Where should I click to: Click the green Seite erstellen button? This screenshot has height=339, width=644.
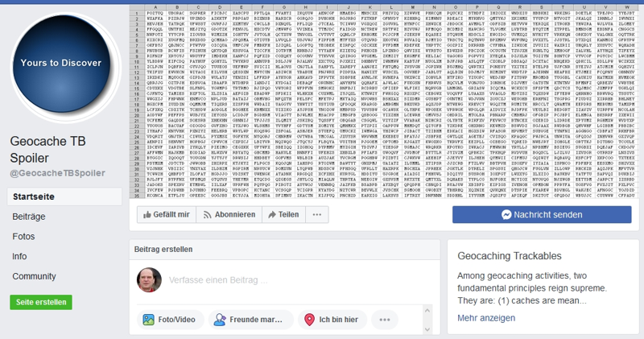click(41, 302)
